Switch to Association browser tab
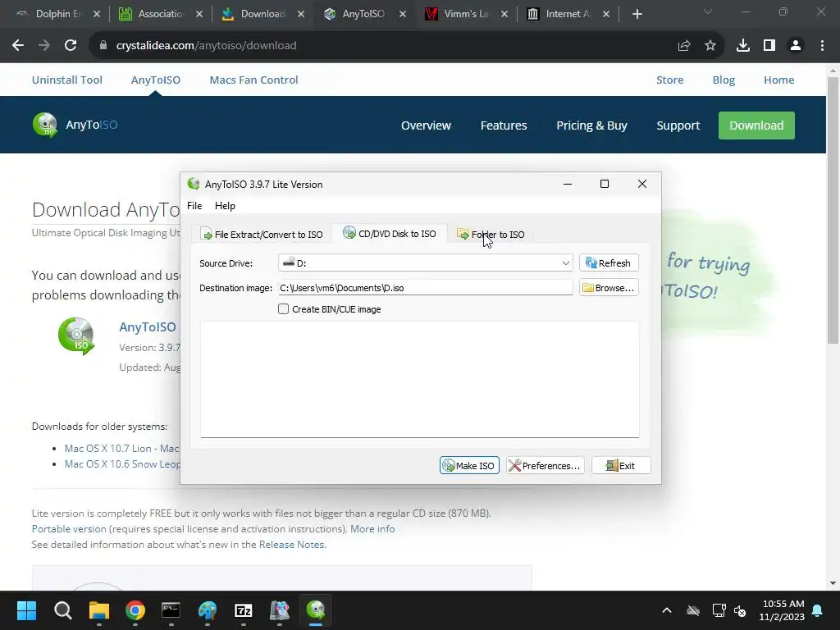 coord(160,14)
